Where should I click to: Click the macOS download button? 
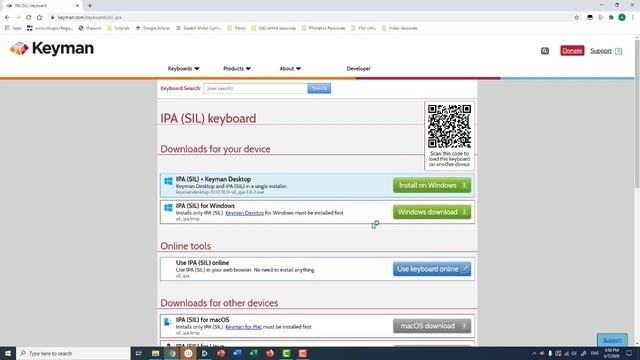(x=432, y=326)
